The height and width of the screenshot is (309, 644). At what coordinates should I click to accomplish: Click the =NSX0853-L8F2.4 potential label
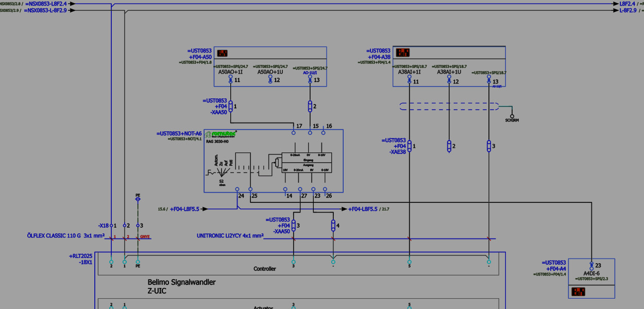(45, 4)
